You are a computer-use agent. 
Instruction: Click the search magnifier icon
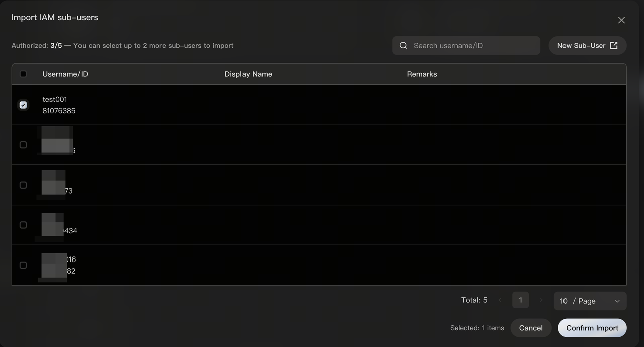click(404, 45)
